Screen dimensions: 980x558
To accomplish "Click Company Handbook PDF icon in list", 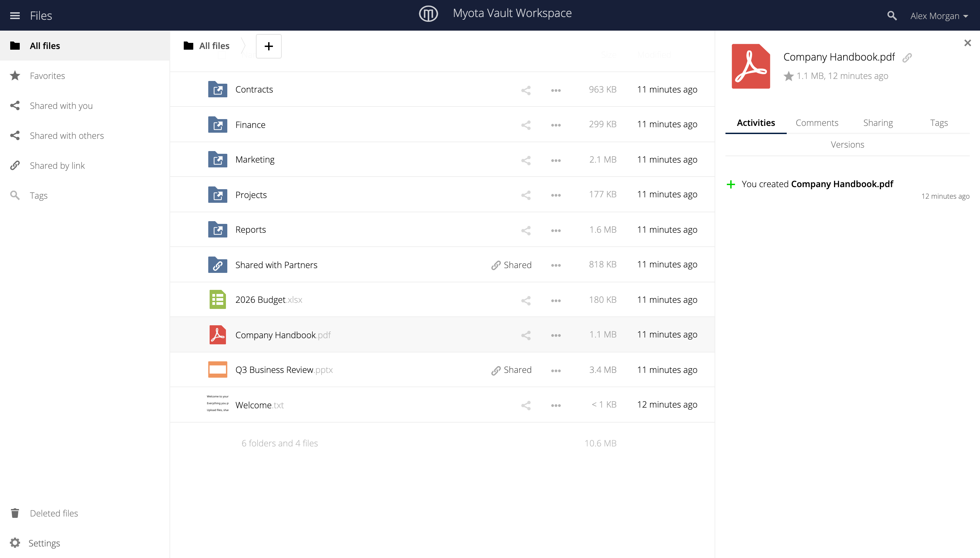I will pyautogui.click(x=217, y=334).
